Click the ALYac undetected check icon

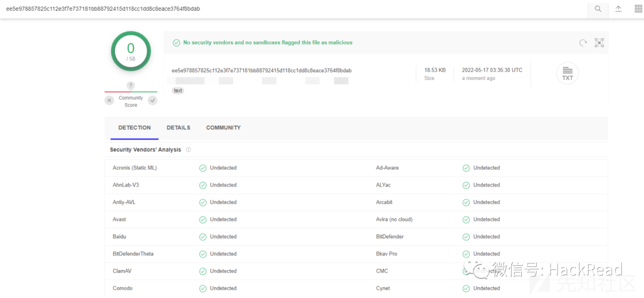(466, 185)
